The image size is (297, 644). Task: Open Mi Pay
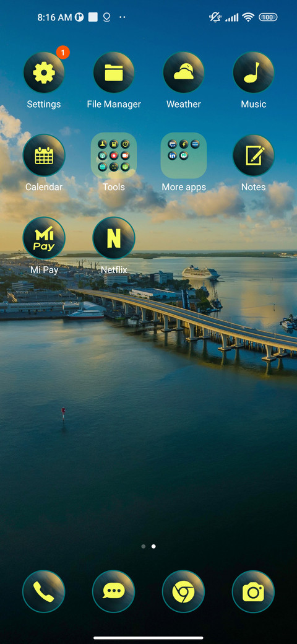pyautogui.click(x=44, y=238)
